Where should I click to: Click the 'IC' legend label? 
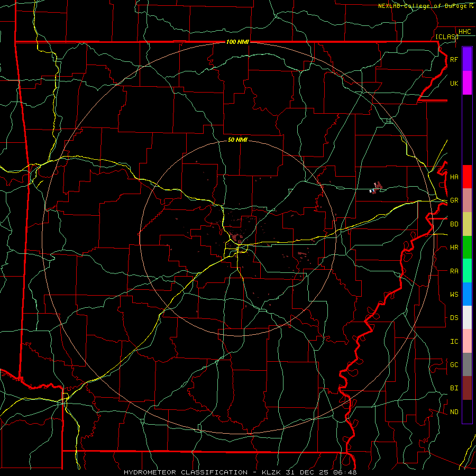(454, 342)
